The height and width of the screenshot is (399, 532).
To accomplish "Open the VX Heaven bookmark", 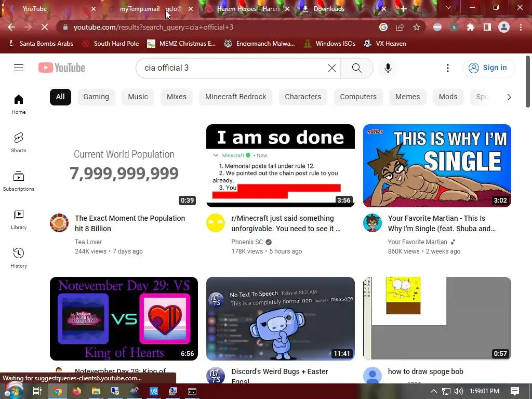I will tap(385, 44).
